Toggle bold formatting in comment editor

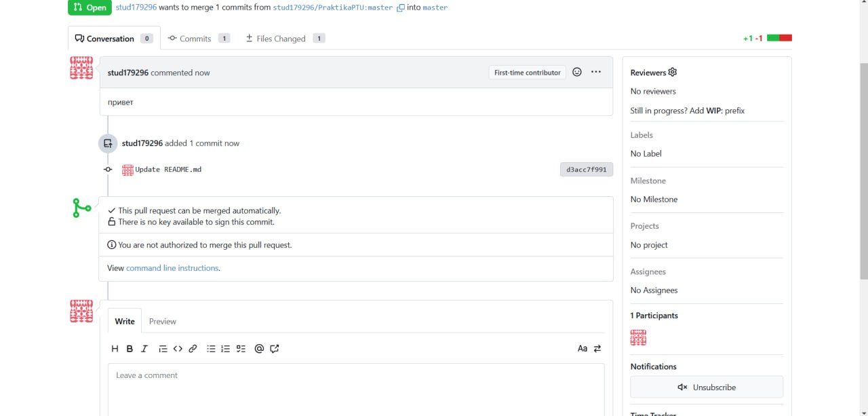tap(130, 349)
